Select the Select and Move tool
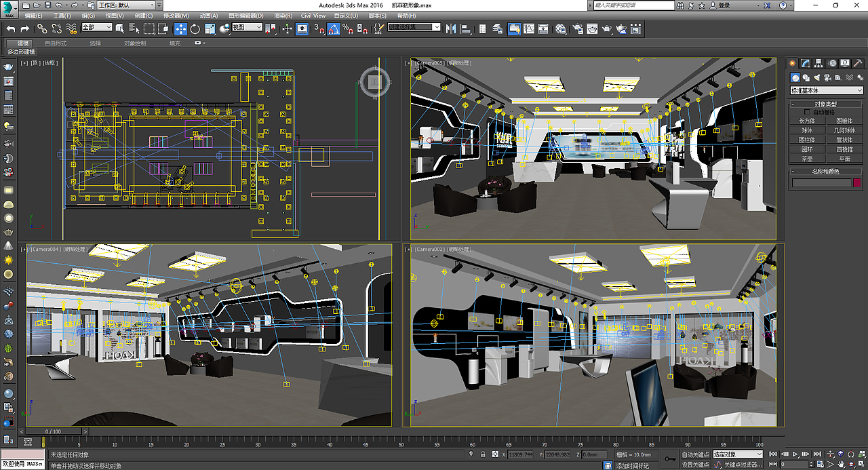 click(x=180, y=28)
